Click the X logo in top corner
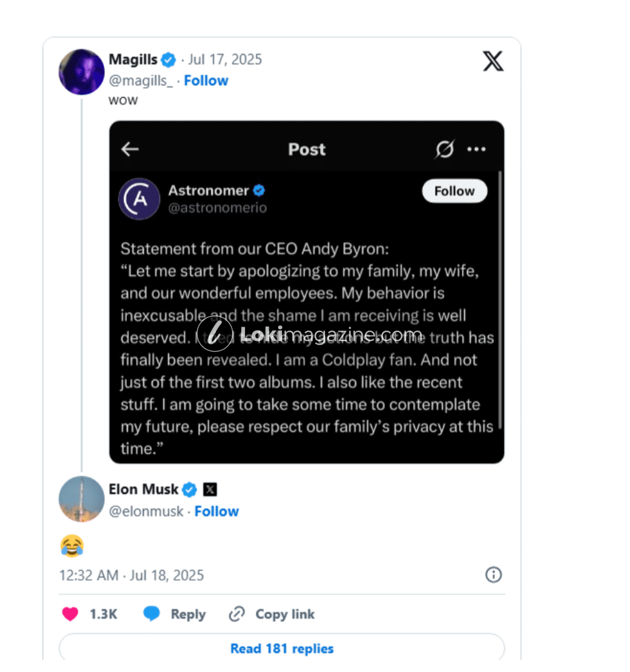 (x=492, y=61)
